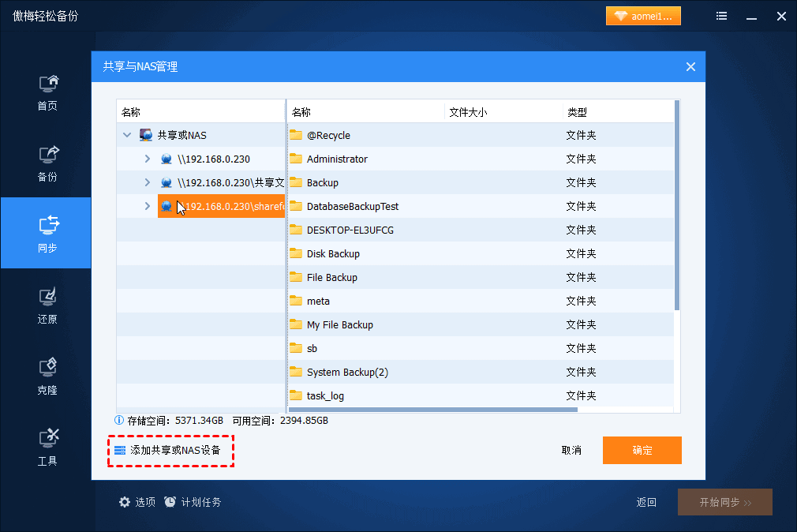Expand the \\192.168.0.230 tree node arrow
The image size is (797, 532).
click(x=147, y=159)
